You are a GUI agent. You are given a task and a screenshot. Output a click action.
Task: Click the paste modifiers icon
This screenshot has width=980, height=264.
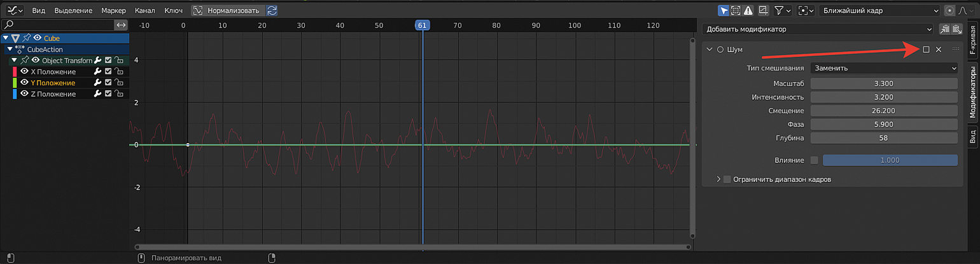click(956, 29)
